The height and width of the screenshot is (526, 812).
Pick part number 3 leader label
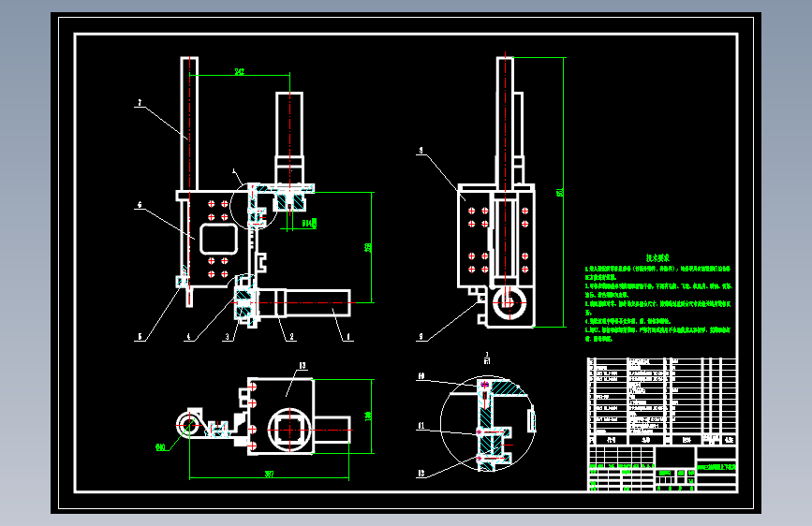coord(227,337)
